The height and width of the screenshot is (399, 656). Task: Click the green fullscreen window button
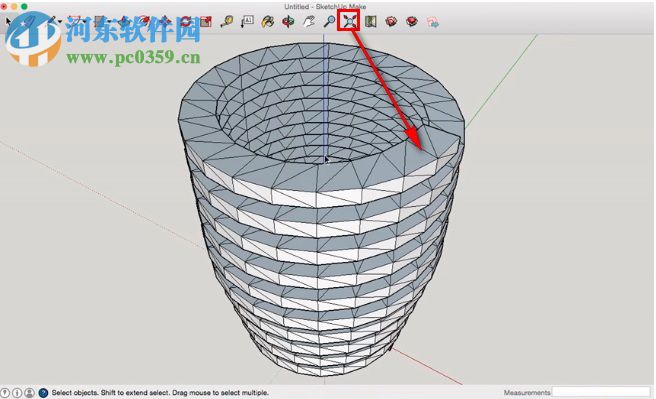[24, 6]
